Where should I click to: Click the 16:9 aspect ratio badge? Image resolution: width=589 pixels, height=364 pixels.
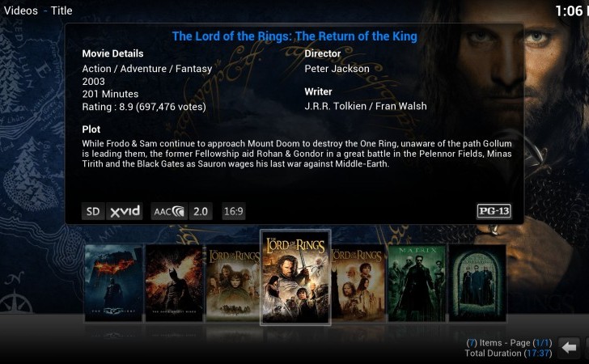coord(233,211)
